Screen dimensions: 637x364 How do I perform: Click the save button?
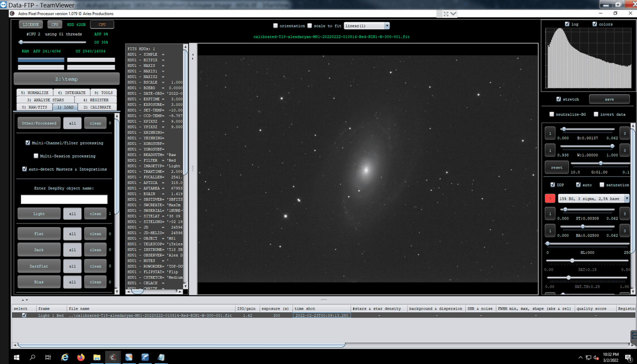click(x=609, y=99)
